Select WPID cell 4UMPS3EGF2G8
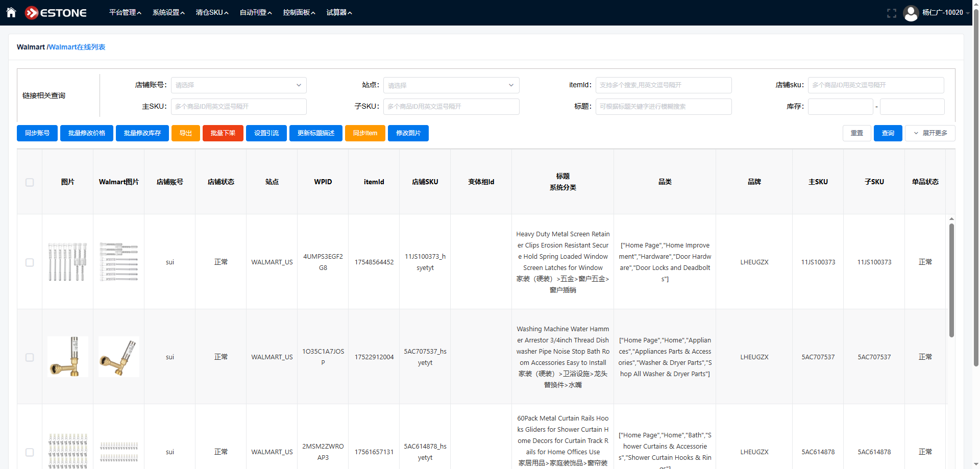Viewport: 980px width, 469px height. [323, 262]
